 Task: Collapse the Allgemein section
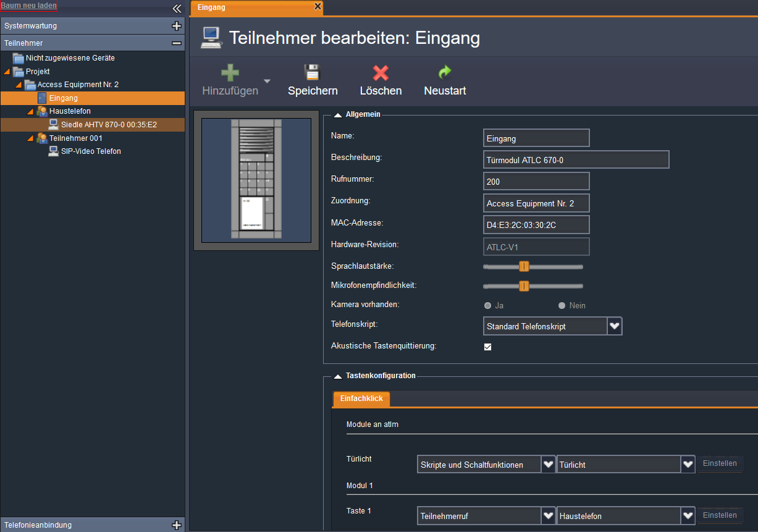[338, 114]
